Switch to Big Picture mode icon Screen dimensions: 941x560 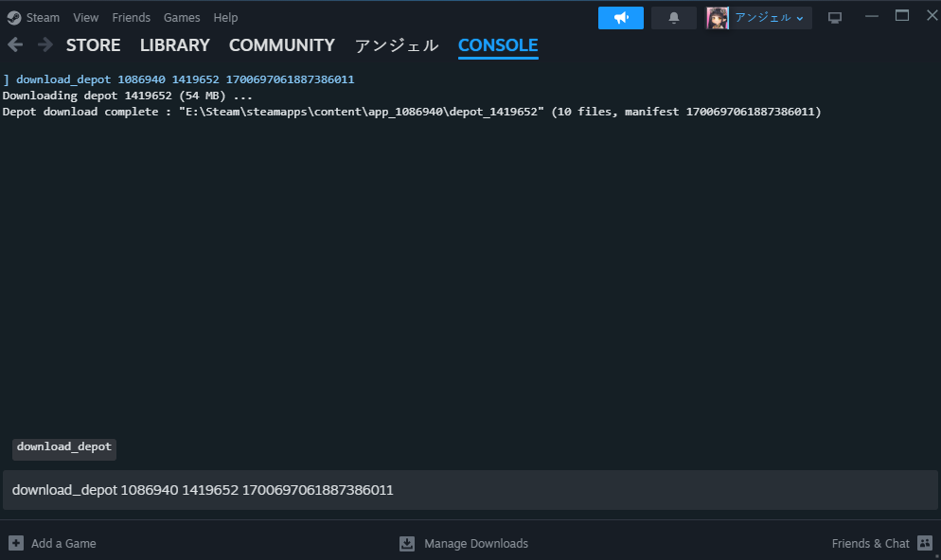835,18
